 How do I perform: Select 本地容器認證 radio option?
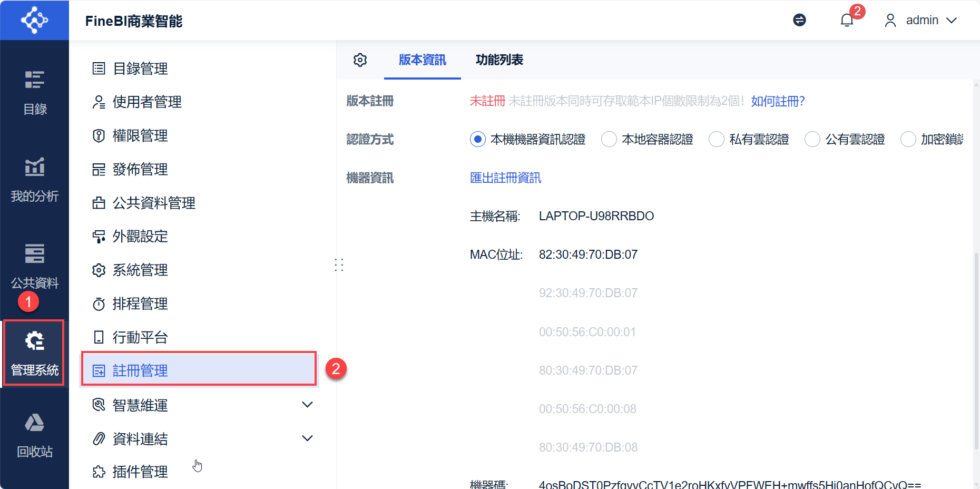pos(609,139)
